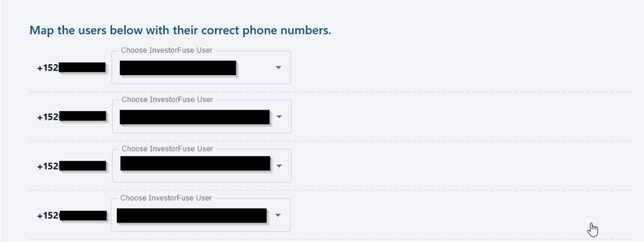Open the third Choose InvestorFuse User combo box
Viewport: 644px width, 242px height.
(x=202, y=166)
